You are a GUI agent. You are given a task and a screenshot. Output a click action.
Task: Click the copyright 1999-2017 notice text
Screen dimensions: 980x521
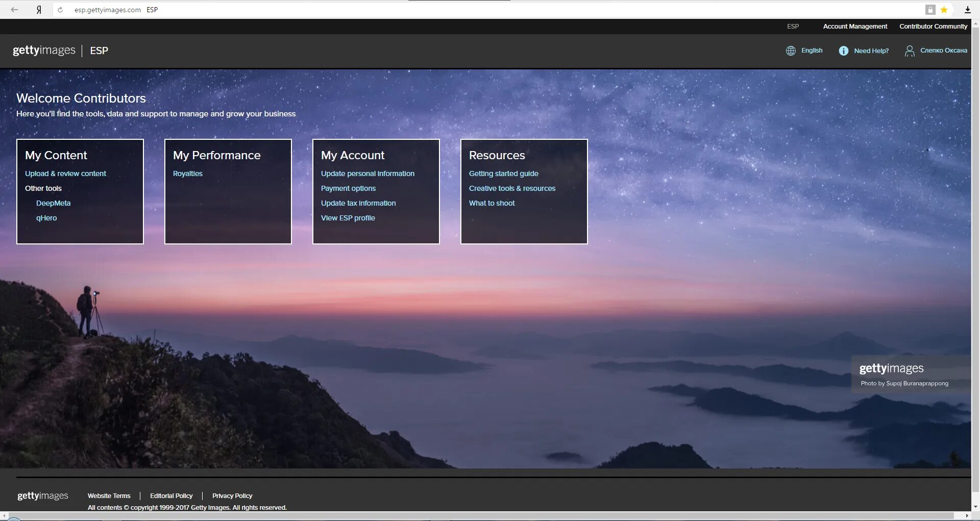187,507
